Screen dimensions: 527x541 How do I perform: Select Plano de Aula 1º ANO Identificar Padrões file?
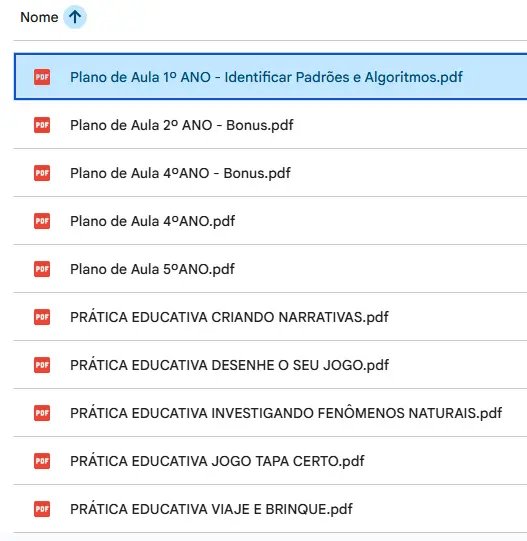point(266,77)
